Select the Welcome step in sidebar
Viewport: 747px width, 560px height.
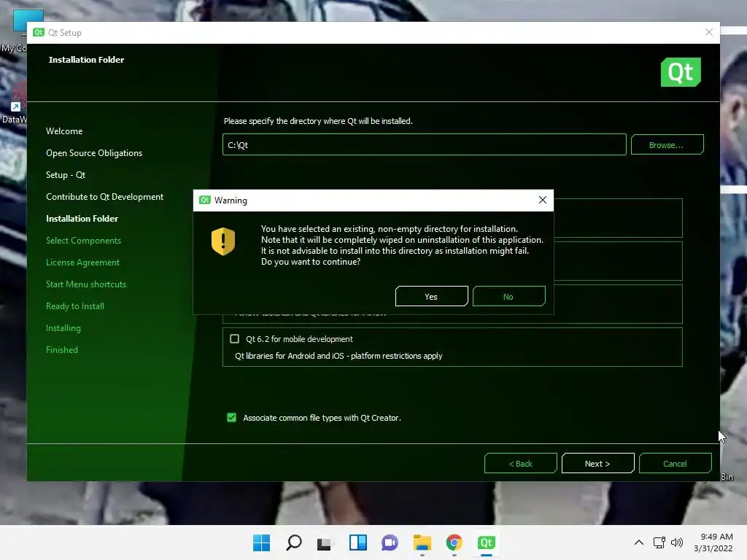(64, 131)
